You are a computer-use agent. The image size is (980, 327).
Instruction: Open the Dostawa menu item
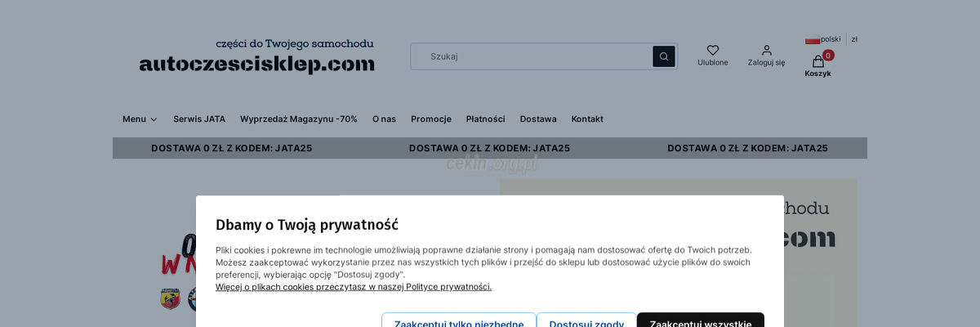(x=538, y=119)
